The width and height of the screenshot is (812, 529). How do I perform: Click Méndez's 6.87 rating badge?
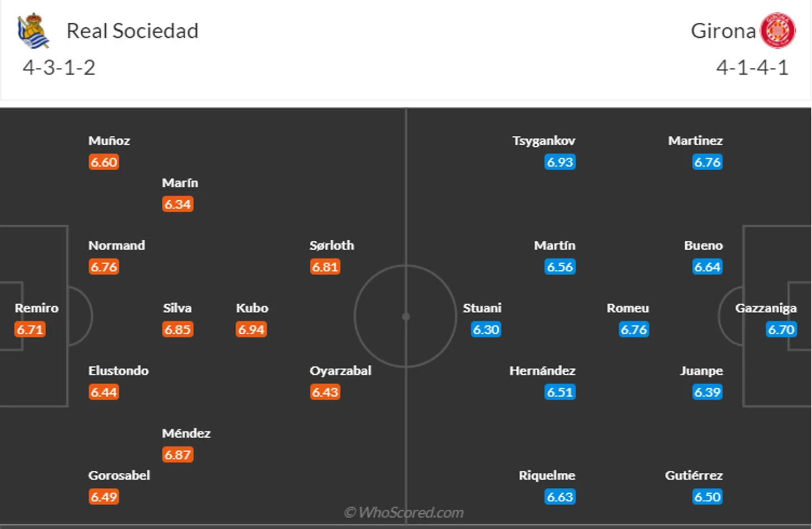click(x=177, y=454)
